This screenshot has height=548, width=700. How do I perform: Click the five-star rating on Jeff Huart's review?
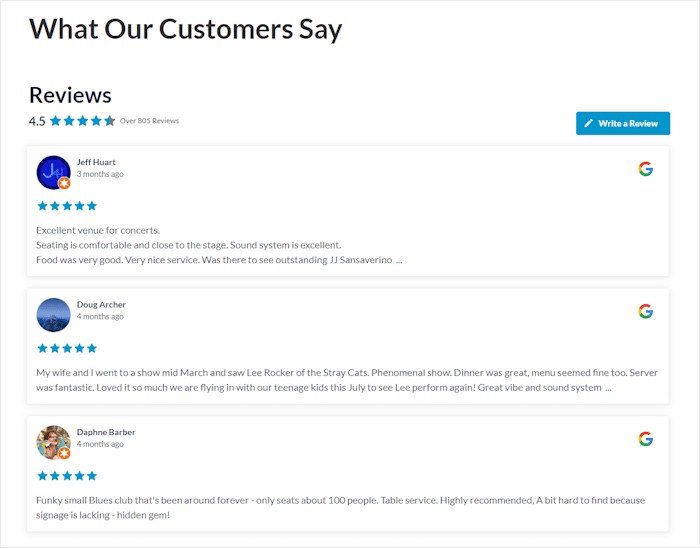[67, 206]
